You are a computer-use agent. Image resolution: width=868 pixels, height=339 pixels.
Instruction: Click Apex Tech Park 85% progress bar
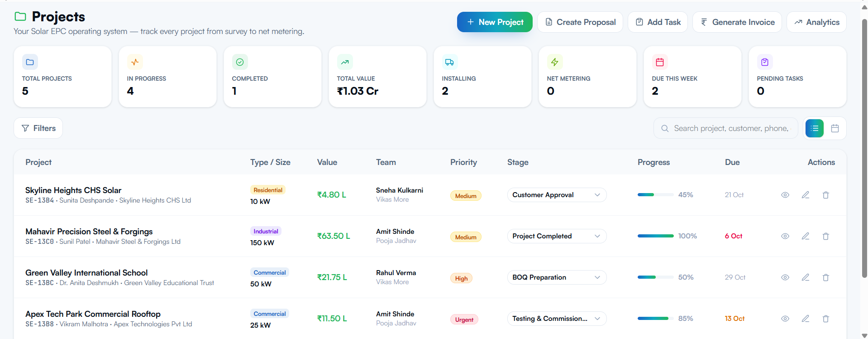tap(656, 319)
